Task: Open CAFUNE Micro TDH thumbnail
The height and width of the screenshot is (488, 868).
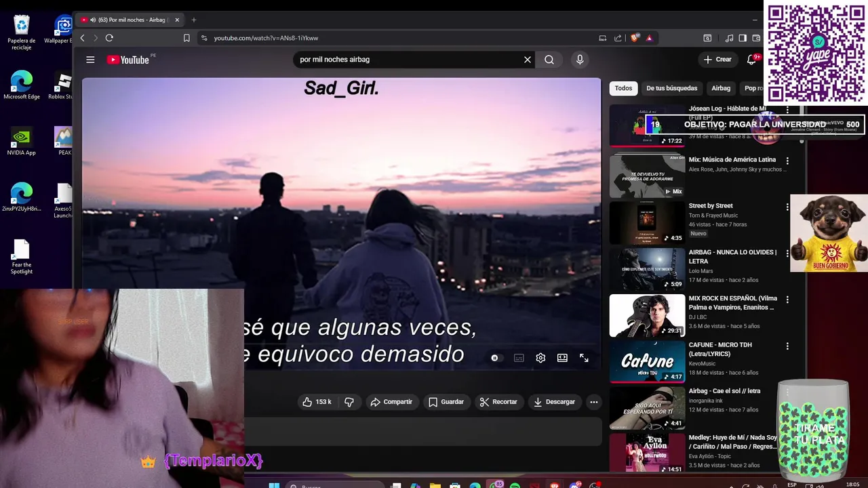Action: (x=647, y=361)
